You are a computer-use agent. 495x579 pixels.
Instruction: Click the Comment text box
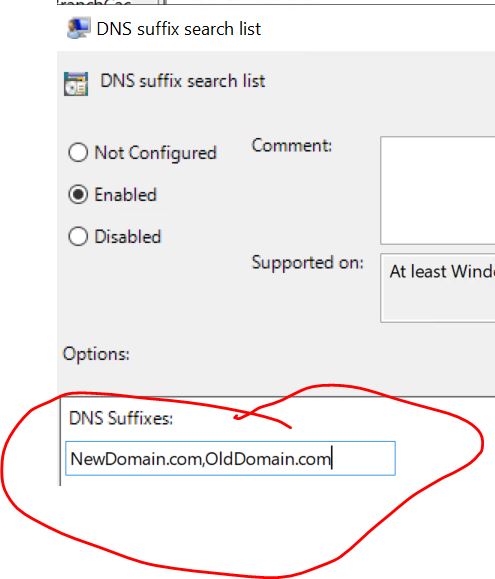point(438,190)
